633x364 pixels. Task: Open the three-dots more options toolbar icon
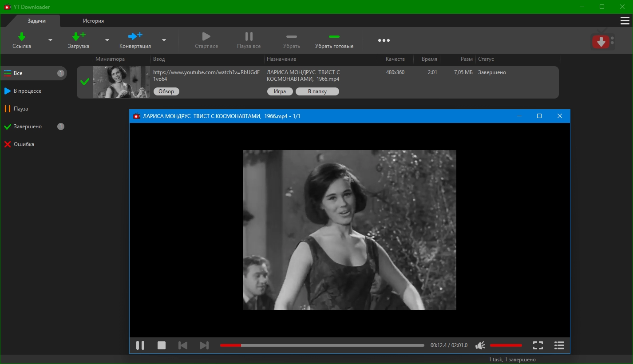point(384,40)
